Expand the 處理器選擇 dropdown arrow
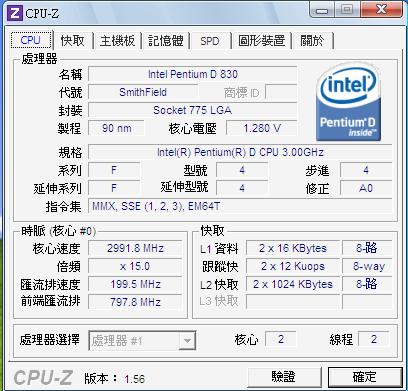The width and height of the screenshot is (408, 391). pyautogui.click(x=187, y=340)
